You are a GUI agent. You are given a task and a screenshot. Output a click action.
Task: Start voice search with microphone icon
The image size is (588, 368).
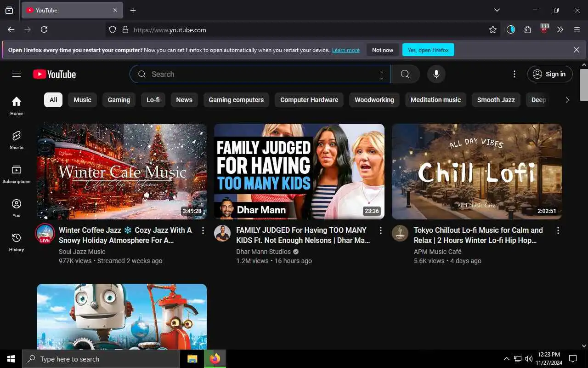tap(436, 74)
